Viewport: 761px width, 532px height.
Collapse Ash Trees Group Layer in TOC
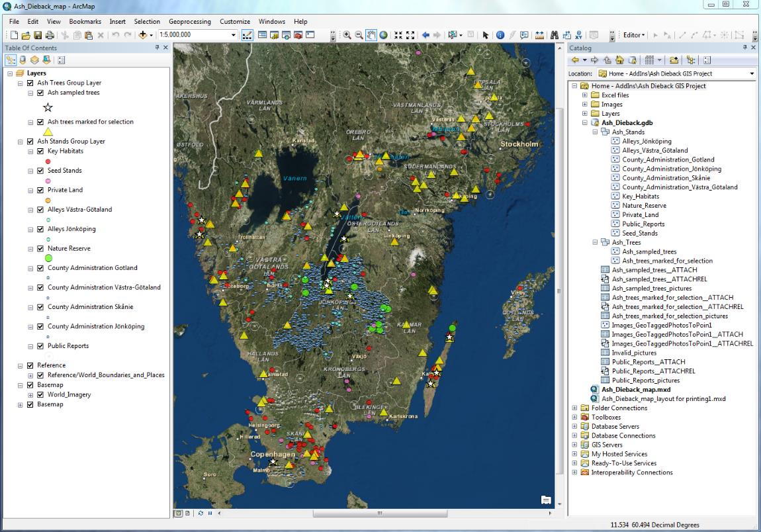[21, 83]
